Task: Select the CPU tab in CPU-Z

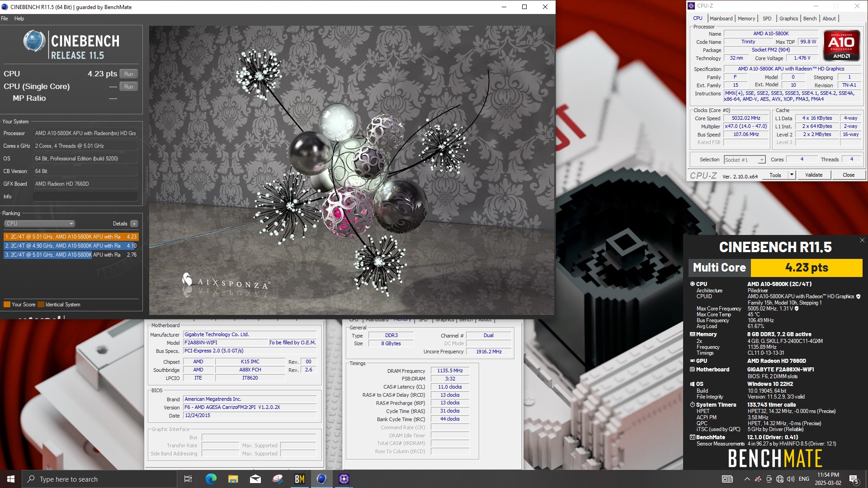Action: coord(698,19)
